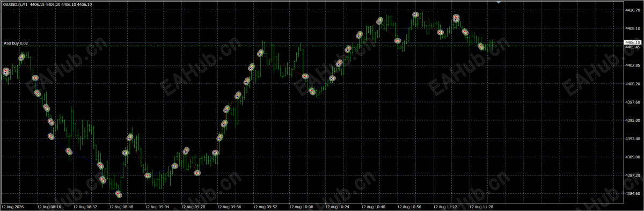
Task: Click the '12 Aug 09:36' time label
Action: [229, 206]
